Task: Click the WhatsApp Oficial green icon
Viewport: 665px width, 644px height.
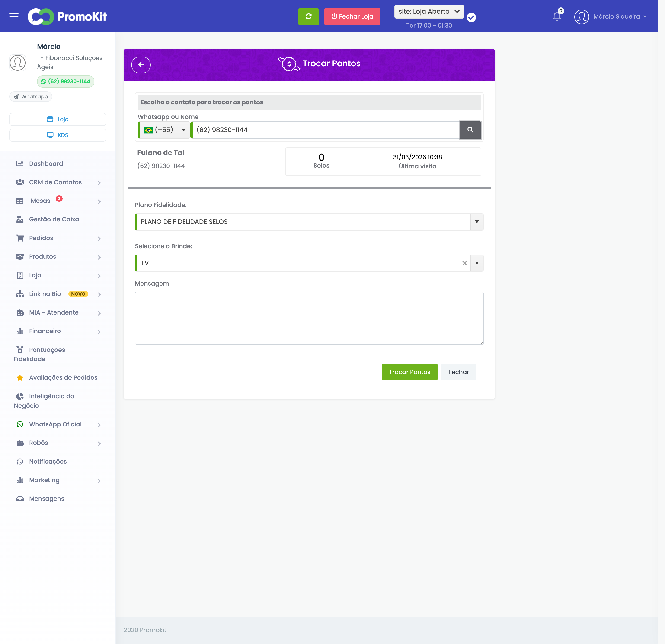Action: click(20, 424)
